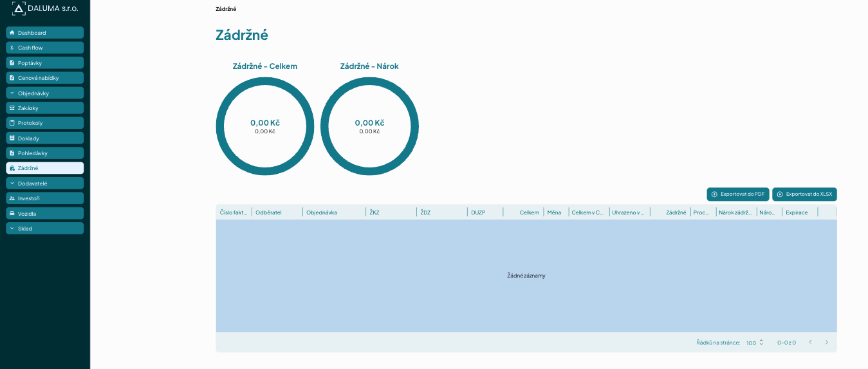Click the Exportovat do XLSX button

pyautogui.click(x=804, y=194)
